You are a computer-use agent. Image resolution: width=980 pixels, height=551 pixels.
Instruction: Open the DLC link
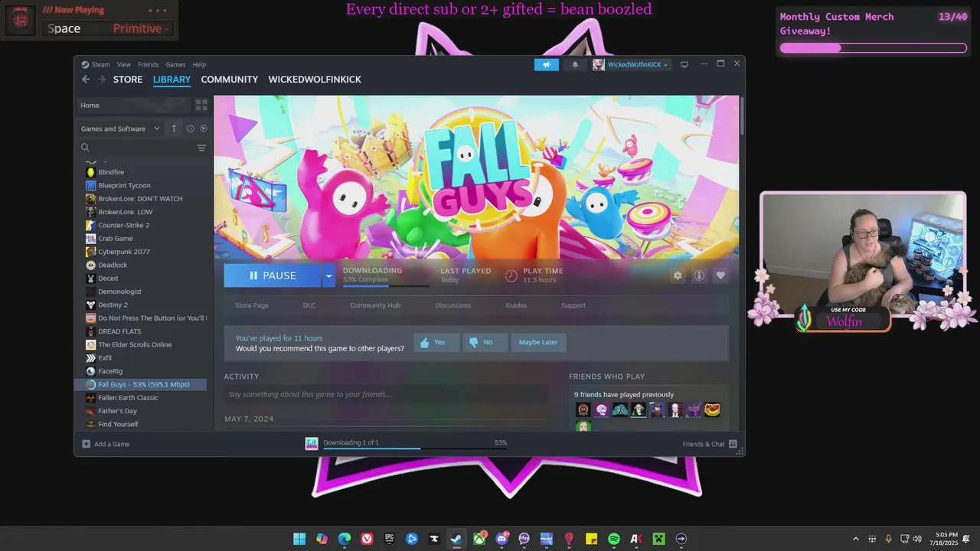[309, 305]
